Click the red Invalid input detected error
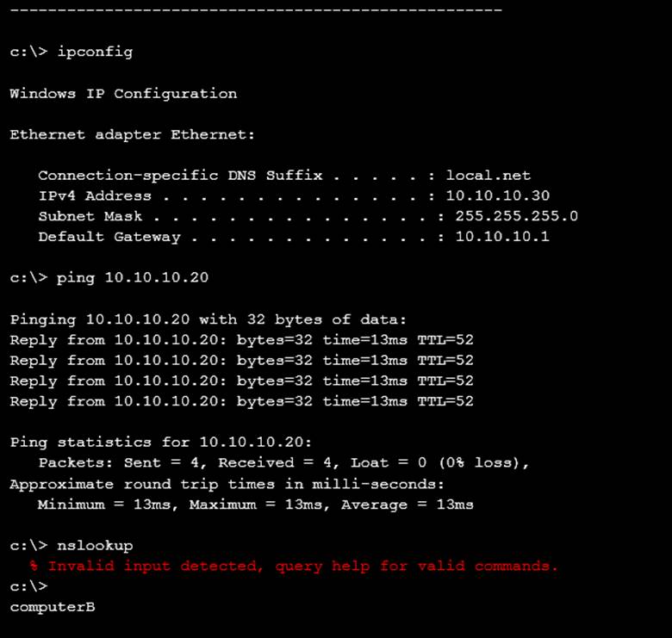The width and height of the screenshot is (672, 638). point(294,566)
